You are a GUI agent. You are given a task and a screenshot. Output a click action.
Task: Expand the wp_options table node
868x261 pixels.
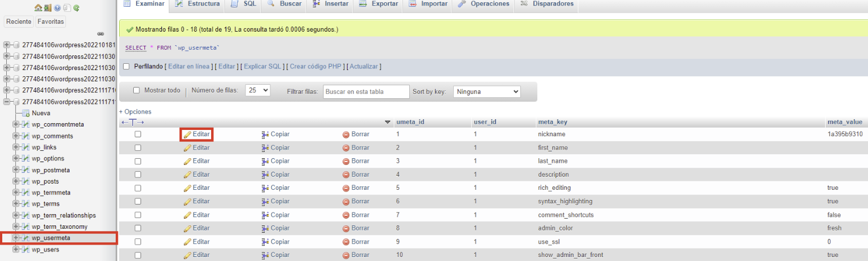click(x=16, y=159)
